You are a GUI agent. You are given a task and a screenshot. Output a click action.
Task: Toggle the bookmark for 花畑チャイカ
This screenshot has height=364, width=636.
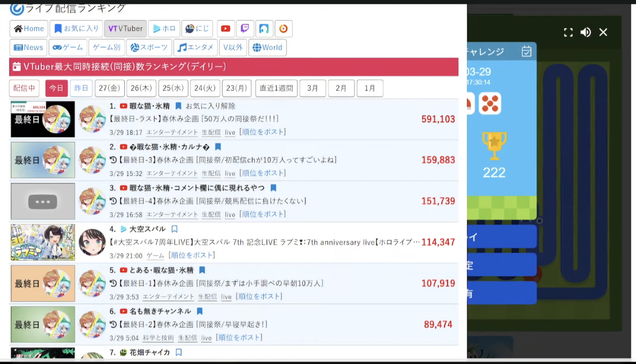pos(178,352)
